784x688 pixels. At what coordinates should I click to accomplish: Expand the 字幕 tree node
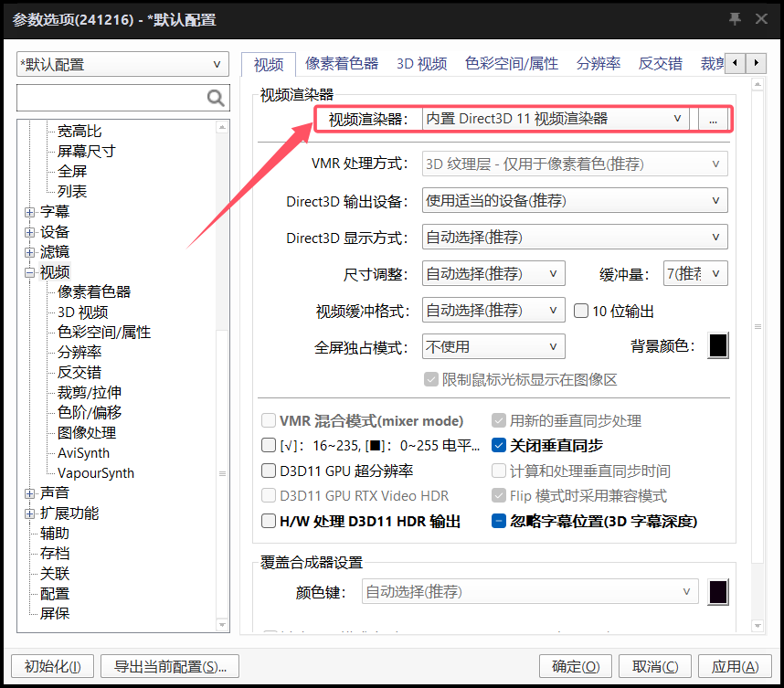(30, 212)
